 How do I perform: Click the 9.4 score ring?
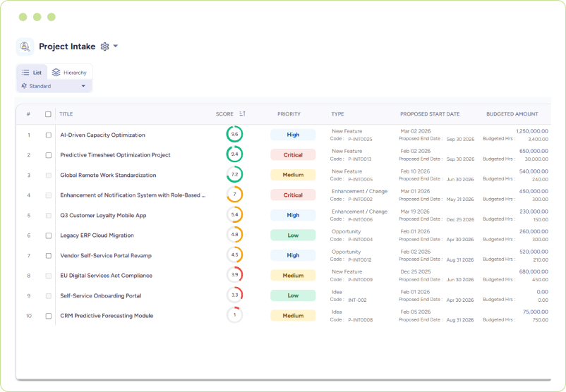click(x=234, y=154)
